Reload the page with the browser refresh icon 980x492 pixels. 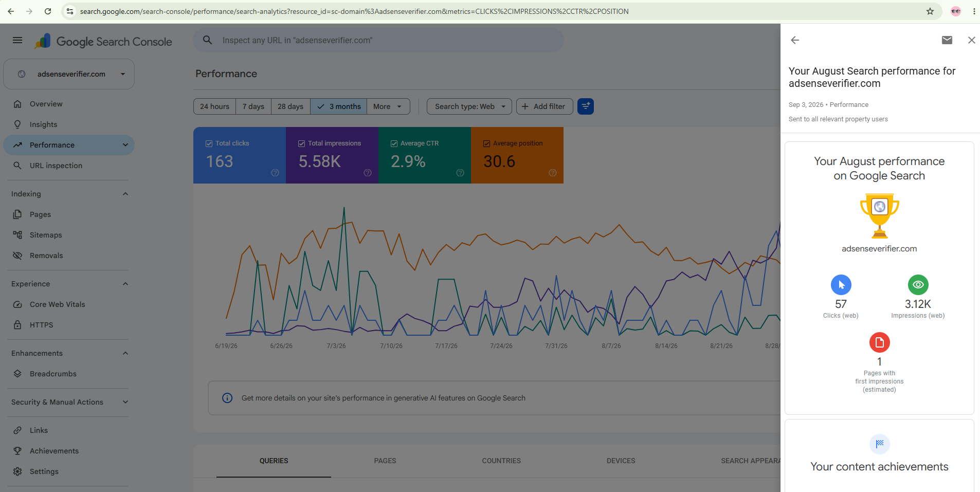(x=48, y=11)
